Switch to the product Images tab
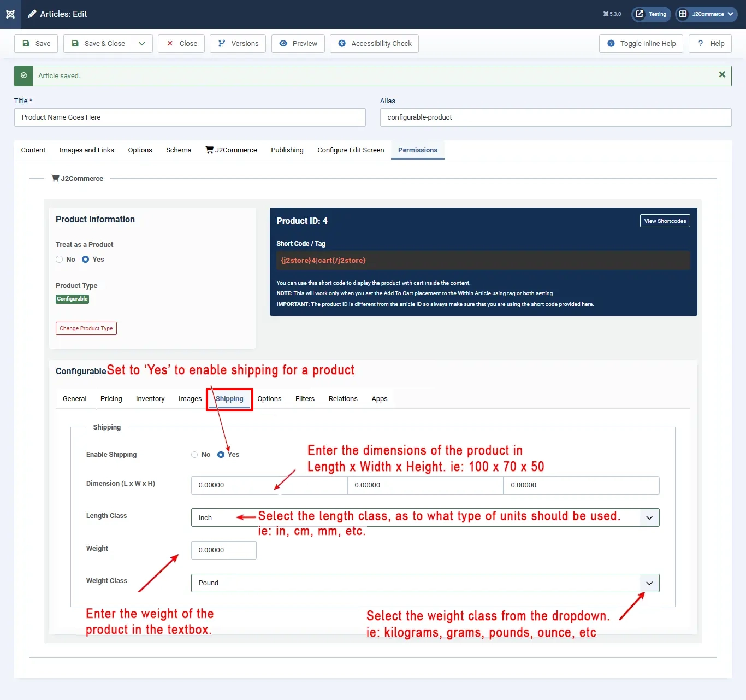 [x=190, y=399]
